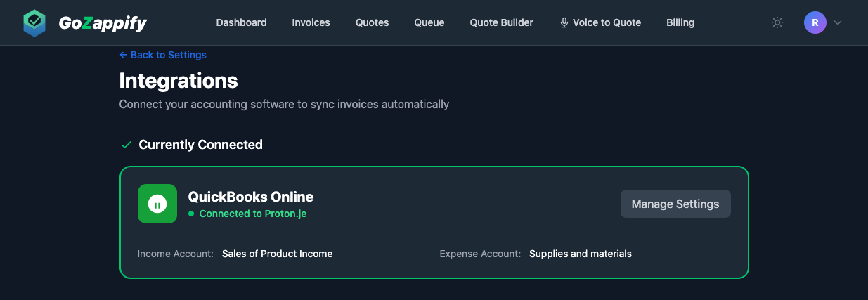Click the Integrations page heading
The image size is (868, 300).
[179, 81]
